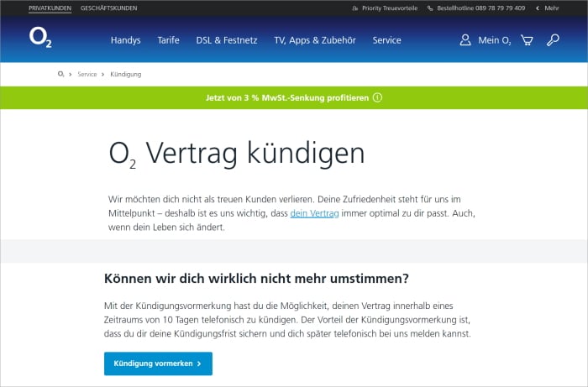Click the O2 logo in header
Screen dimensions: 588x387
click(40, 37)
